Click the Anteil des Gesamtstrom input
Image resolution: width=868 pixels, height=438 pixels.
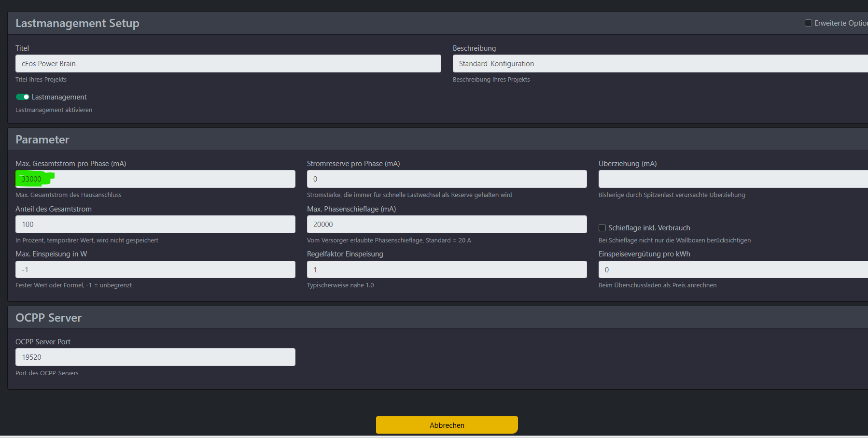pos(155,225)
